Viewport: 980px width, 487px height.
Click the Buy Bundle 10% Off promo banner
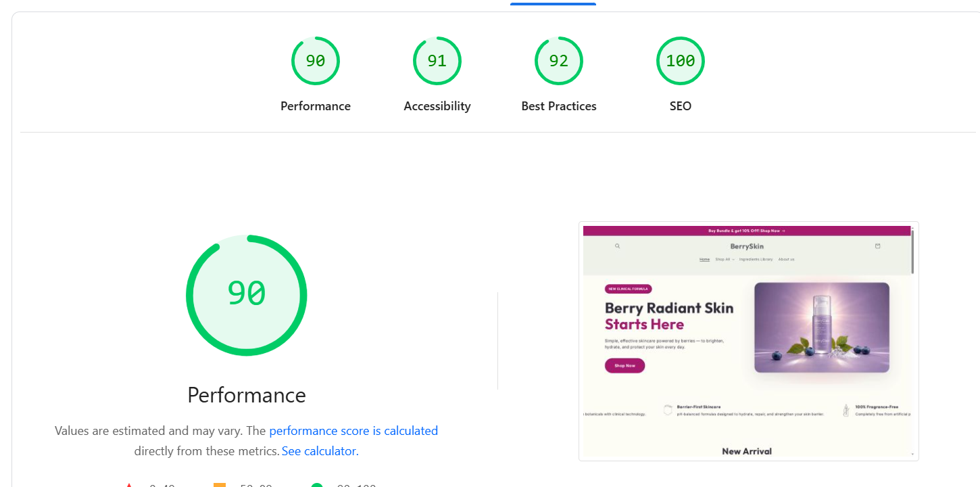click(x=747, y=231)
